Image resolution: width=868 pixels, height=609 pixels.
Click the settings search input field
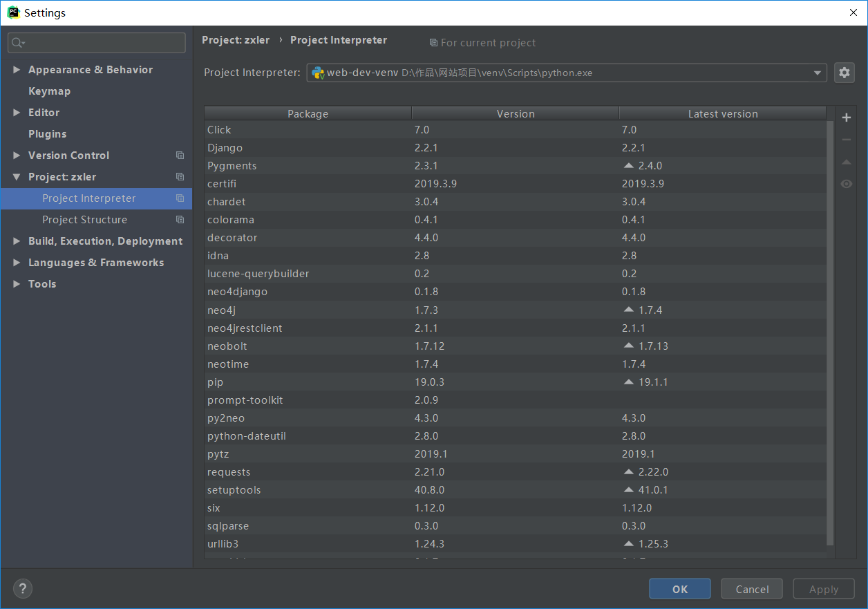97,43
